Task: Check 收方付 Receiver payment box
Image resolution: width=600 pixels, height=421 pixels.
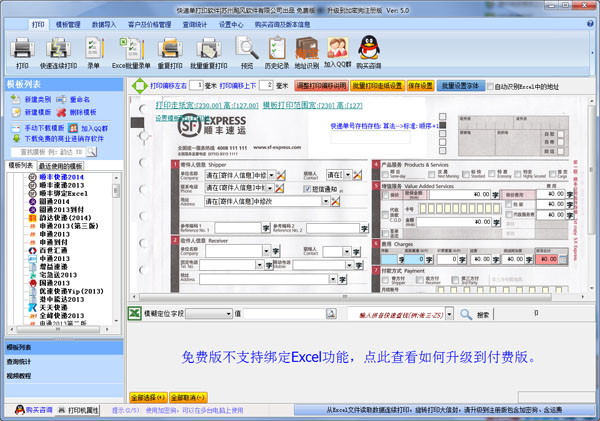Action: (420, 280)
